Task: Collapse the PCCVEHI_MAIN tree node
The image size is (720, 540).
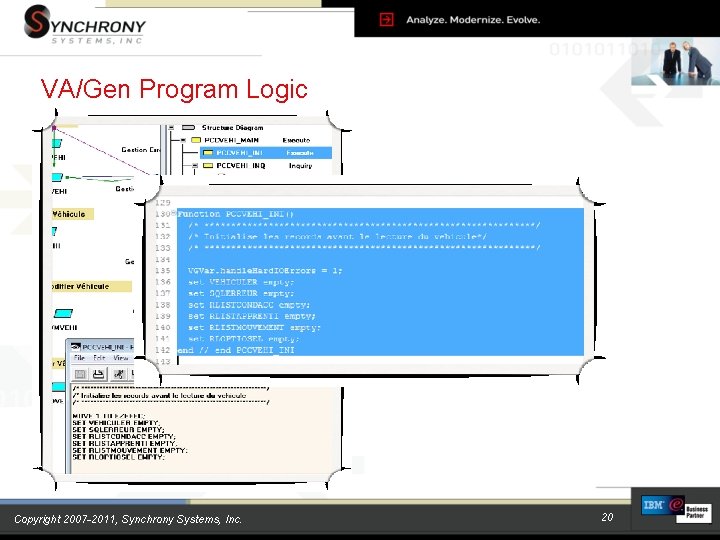Action: (183, 140)
